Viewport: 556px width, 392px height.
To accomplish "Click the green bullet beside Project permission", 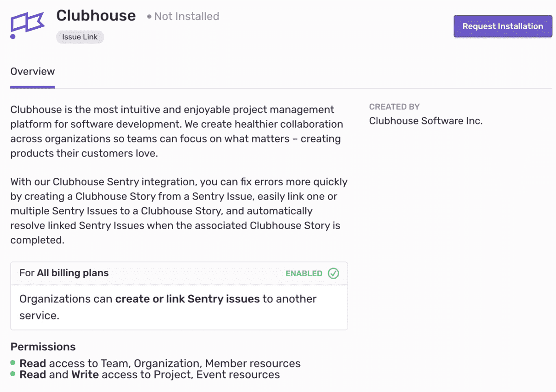I will (x=13, y=373).
